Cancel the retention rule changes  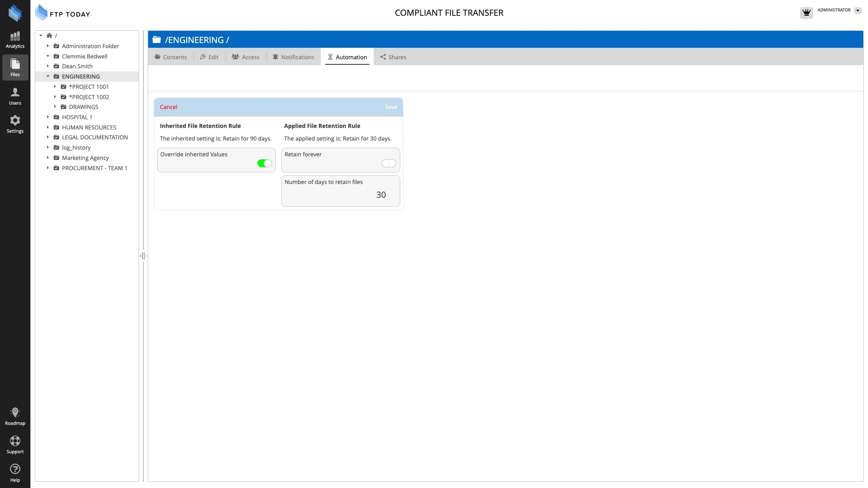tap(168, 107)
